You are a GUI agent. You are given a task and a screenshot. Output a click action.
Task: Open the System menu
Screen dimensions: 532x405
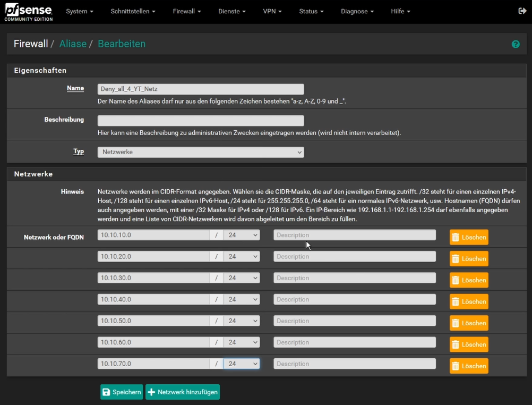point(80,11)
